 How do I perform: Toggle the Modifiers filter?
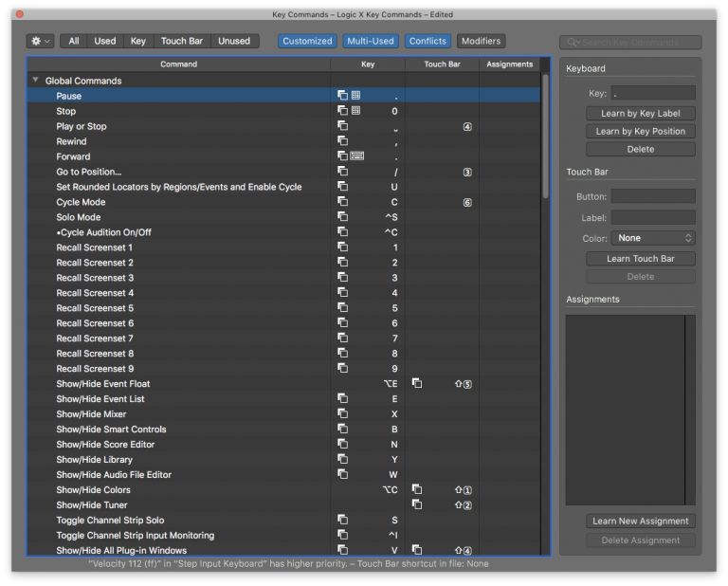click(x=481, y=42)
